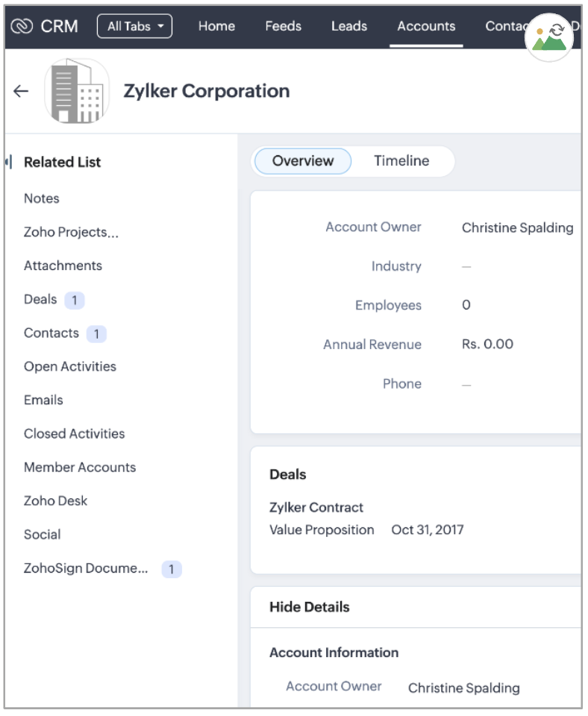Collapse the Related List sidebar handle
The width and height of the screenshot is (588, 716).
coord(8,162)
